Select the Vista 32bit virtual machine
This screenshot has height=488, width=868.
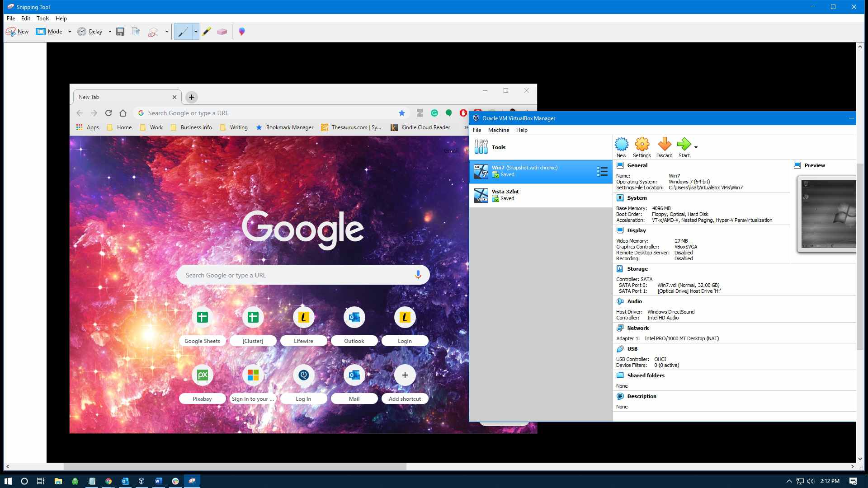coord(541,195)
